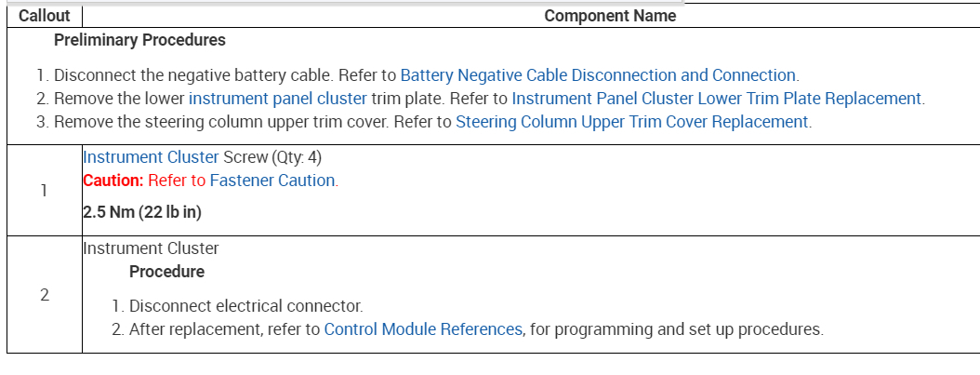
Task: Click the torque spec 2.5 Nm (22 lb in)
Action: 142,212
